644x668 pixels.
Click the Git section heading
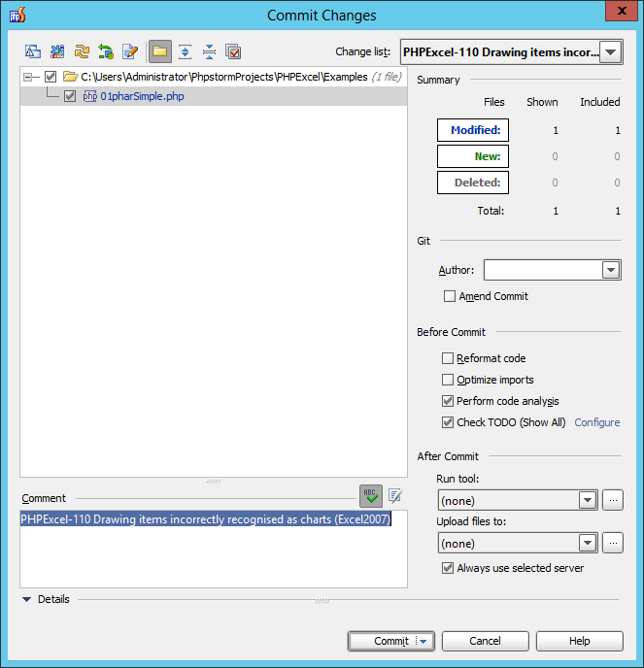tap(424, 241)
